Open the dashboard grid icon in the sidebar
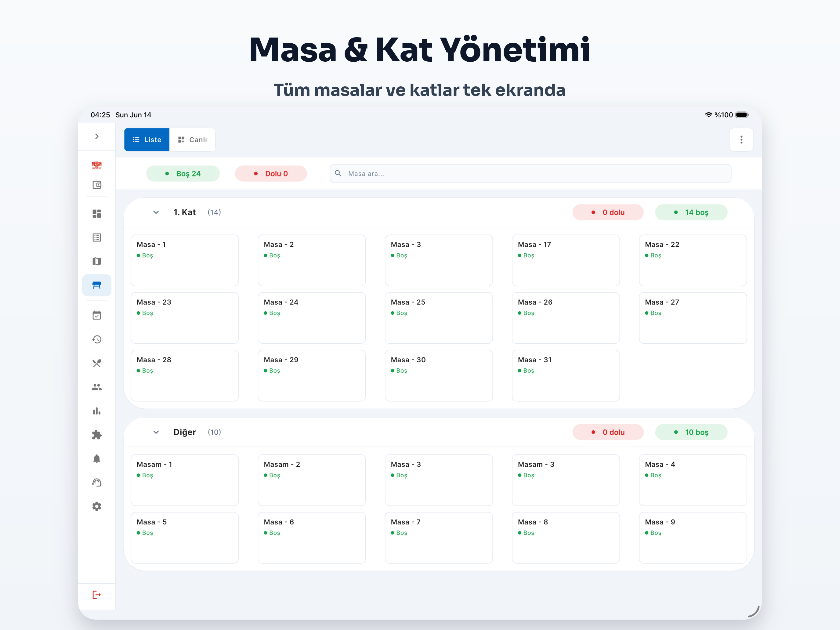Image resolution: width=840 pixels, height=630 pixels. pos(97,213)
